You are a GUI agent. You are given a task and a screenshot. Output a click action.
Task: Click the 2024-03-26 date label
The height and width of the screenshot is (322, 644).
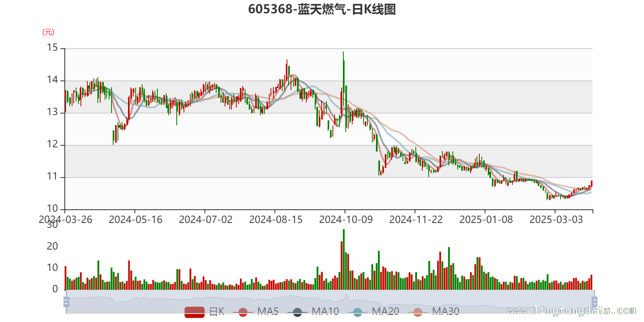tap(65, 220)
